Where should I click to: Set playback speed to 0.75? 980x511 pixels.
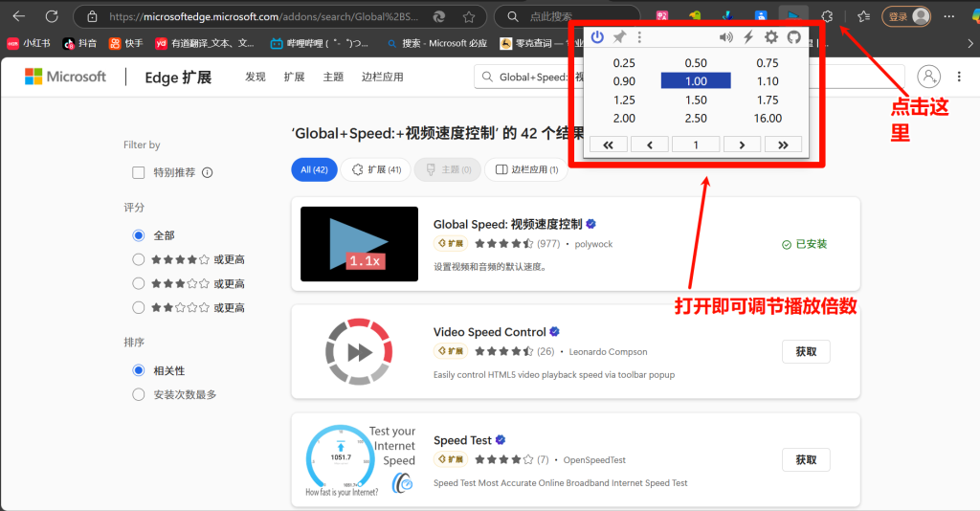pos(768,63)
